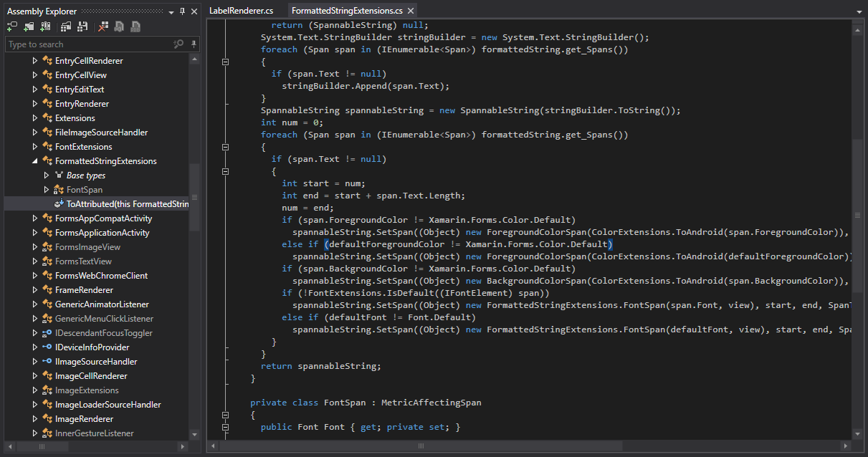
Task: Collapse the FontSpan class fold marker
Action: click(226, 415)
